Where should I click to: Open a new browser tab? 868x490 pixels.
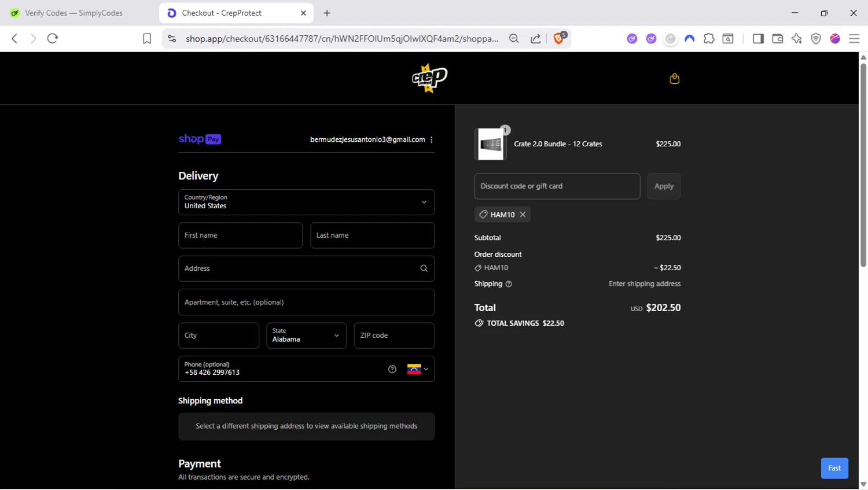pos(327,13)
